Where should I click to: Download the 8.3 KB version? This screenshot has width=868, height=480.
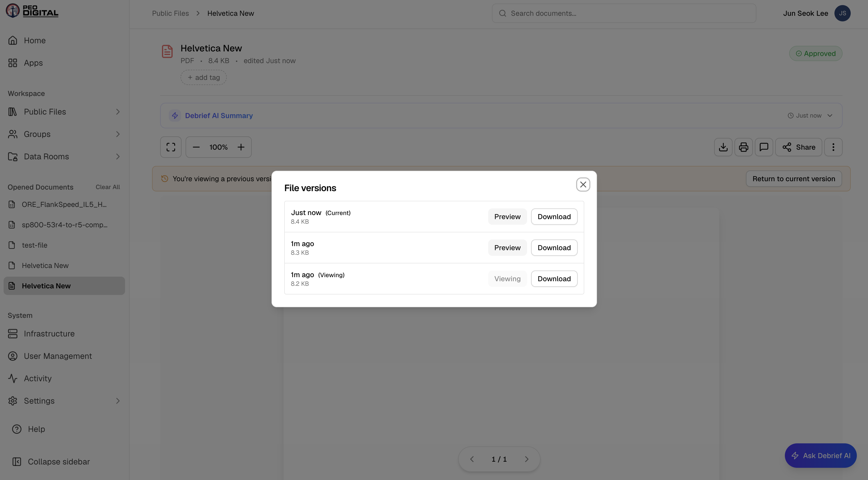coord(554,248)
